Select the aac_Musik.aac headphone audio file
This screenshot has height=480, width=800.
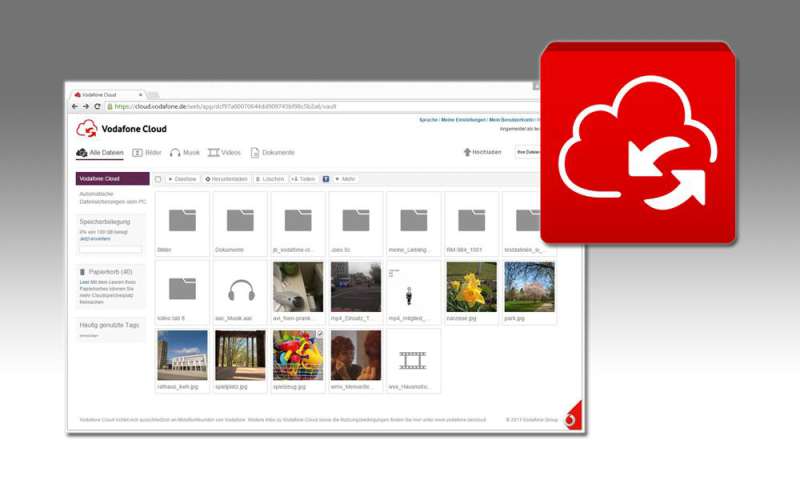[240, 292]
